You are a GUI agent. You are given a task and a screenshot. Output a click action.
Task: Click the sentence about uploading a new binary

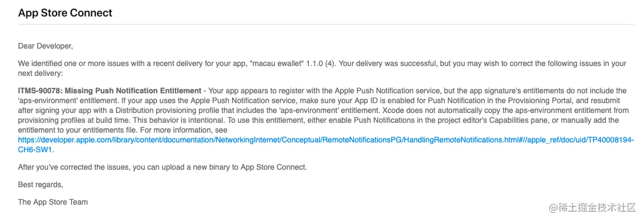(163, 168)
